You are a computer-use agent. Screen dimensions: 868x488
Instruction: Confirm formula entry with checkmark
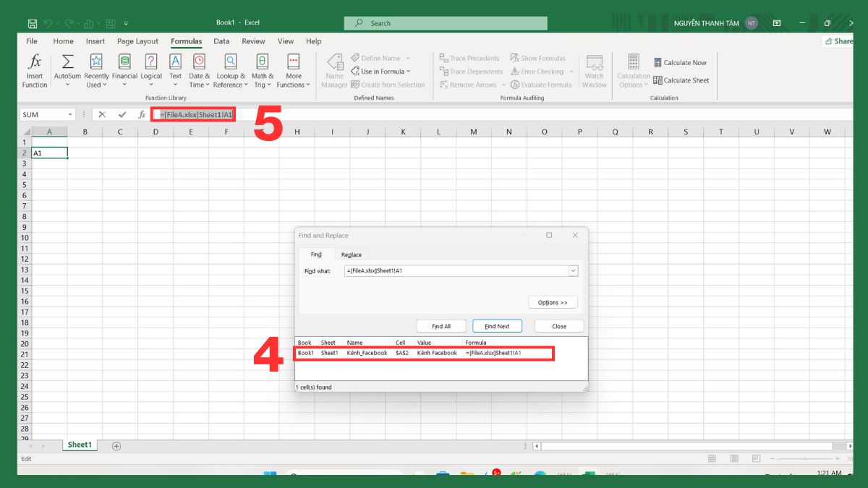[122, 114]
